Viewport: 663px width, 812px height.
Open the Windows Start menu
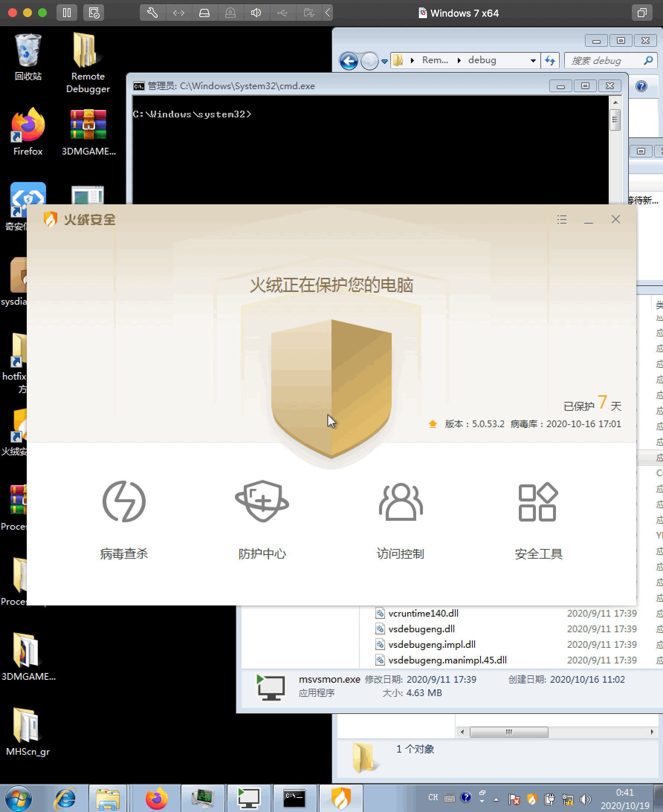click(18, 798)
